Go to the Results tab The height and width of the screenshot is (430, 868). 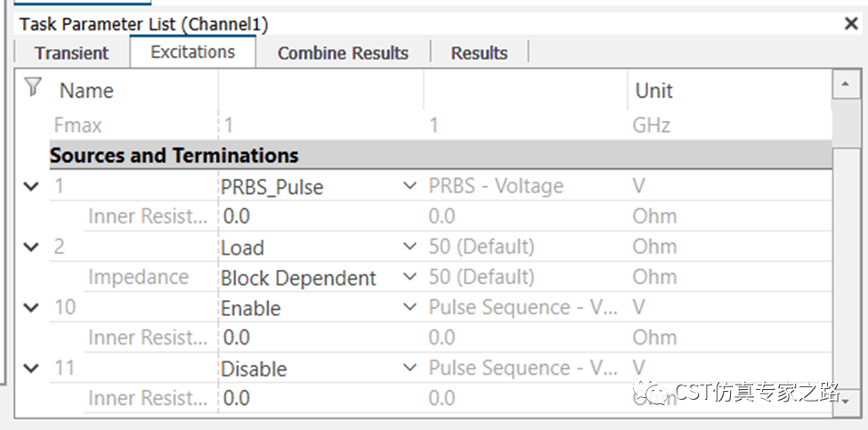tap(479, 53)
